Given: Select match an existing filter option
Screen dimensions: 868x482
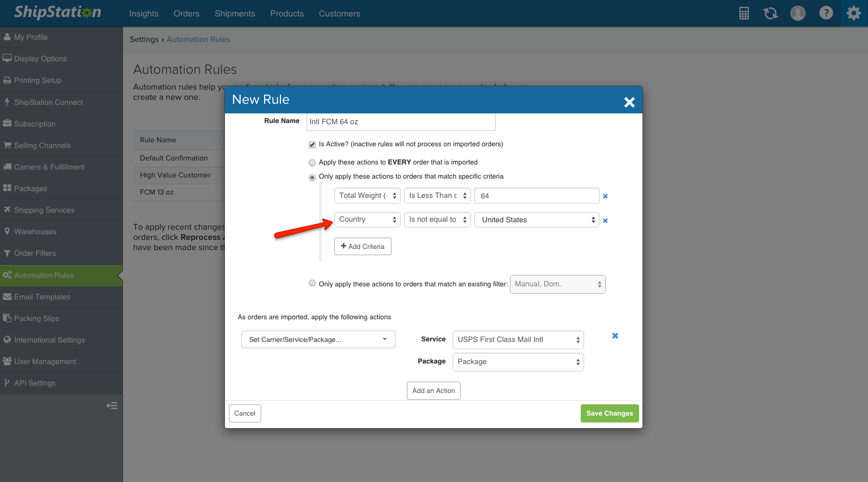Looking at the screenshot, I should coord(312,284).
